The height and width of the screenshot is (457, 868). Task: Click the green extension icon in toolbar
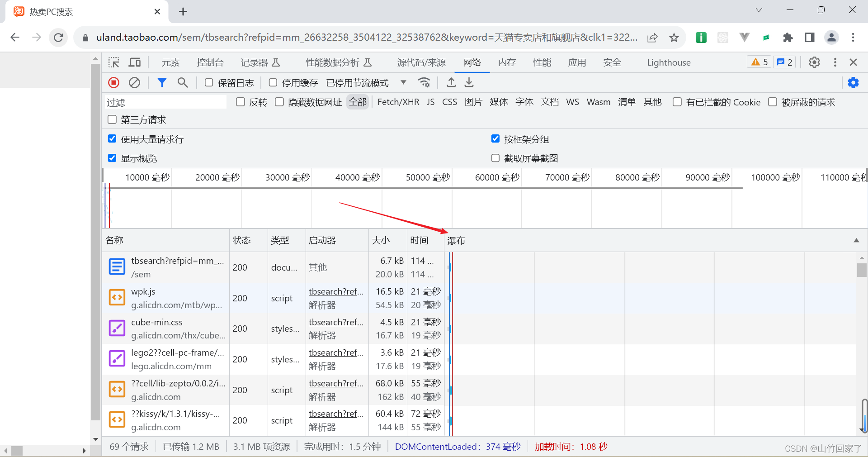coord(701,38)
